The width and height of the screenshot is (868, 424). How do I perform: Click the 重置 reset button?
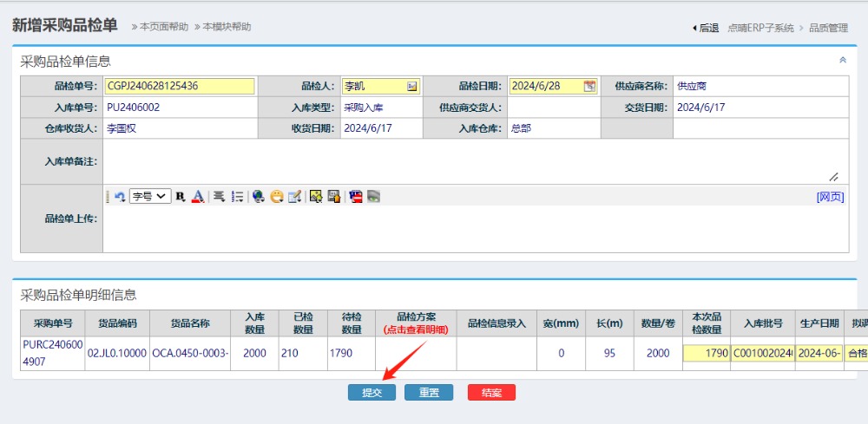pos(429,393)
